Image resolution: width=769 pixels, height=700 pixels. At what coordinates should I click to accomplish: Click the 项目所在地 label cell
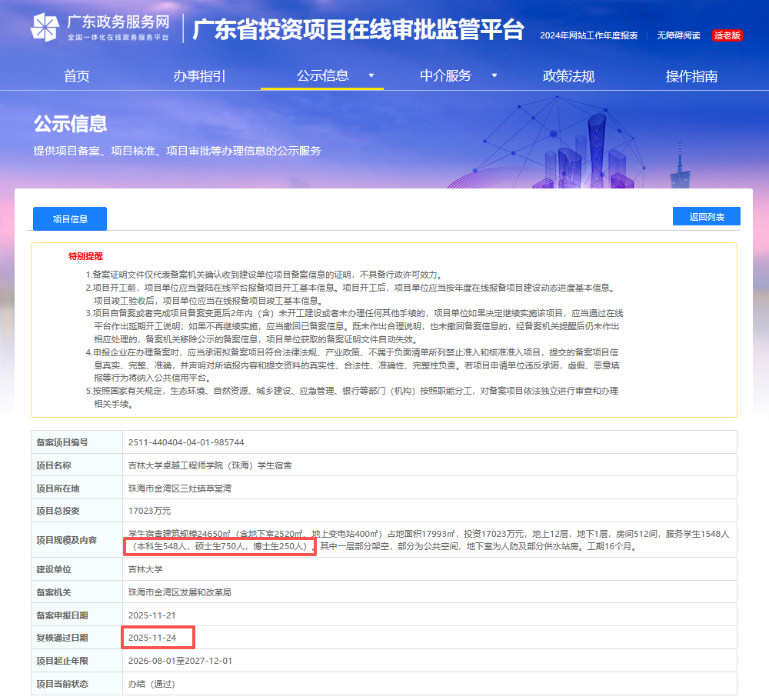tap(76, 488)
